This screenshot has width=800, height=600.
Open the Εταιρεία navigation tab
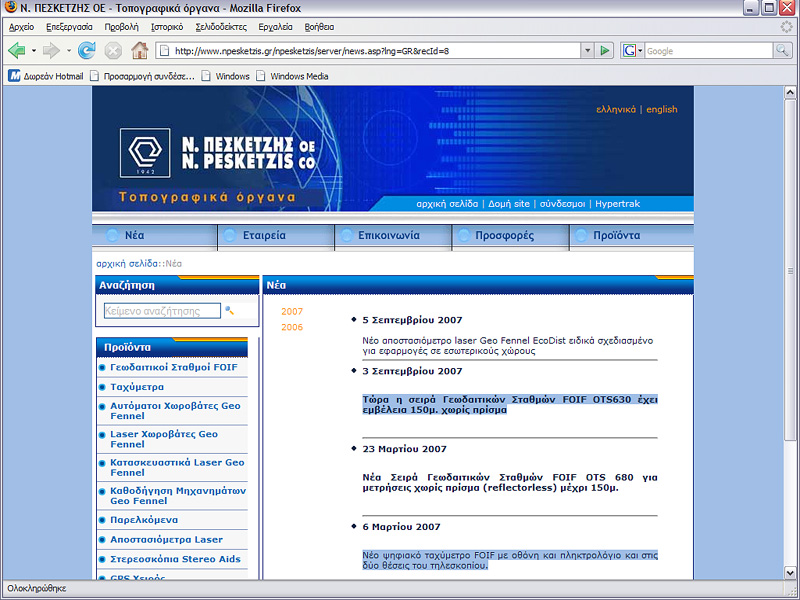(276, 236)
